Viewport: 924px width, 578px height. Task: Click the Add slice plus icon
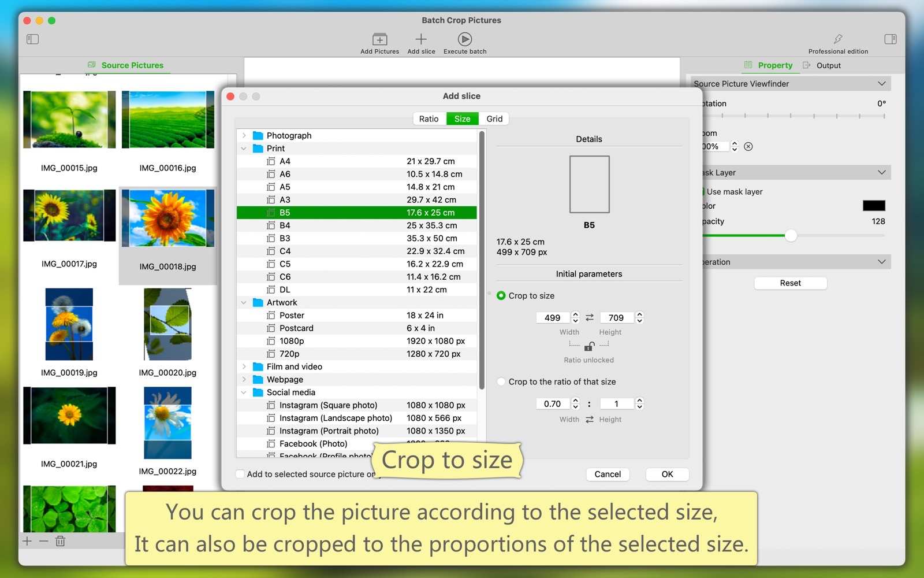[421, 39]
